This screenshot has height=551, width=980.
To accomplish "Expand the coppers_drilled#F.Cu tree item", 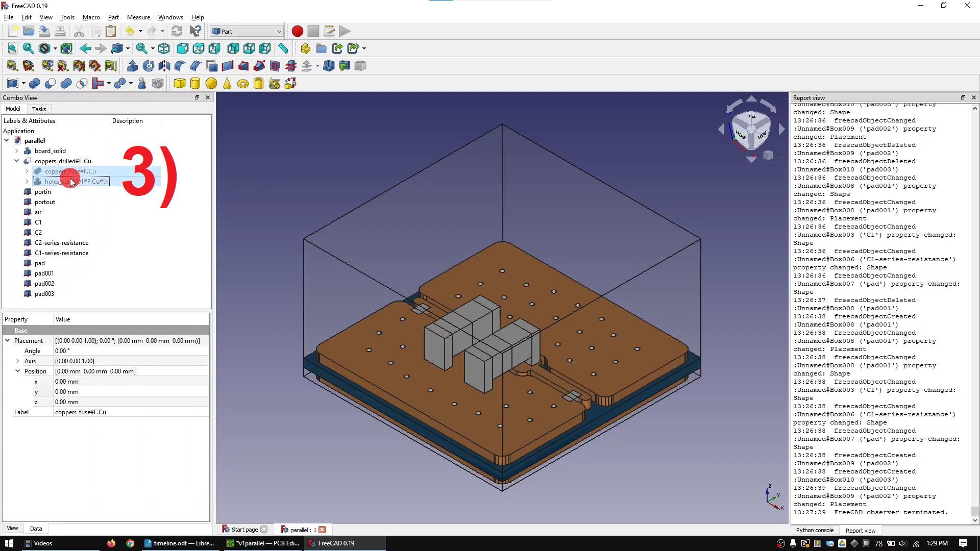I will tap(17, 161).
